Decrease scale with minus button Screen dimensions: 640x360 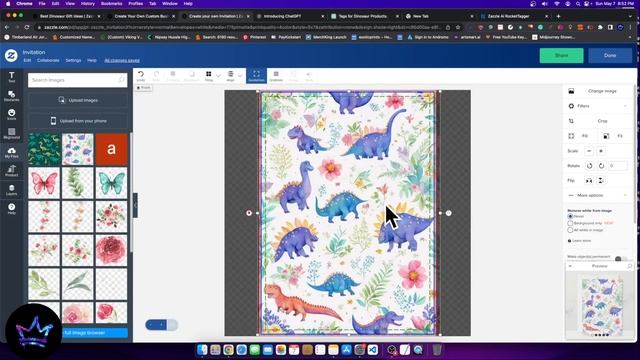(589, 151)
